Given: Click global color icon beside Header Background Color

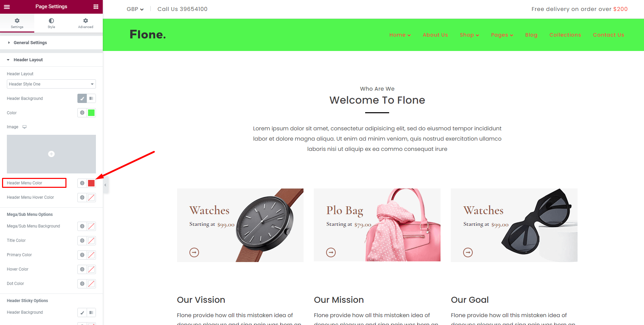Looking at the screenshot, I should (x=82, y=113).
